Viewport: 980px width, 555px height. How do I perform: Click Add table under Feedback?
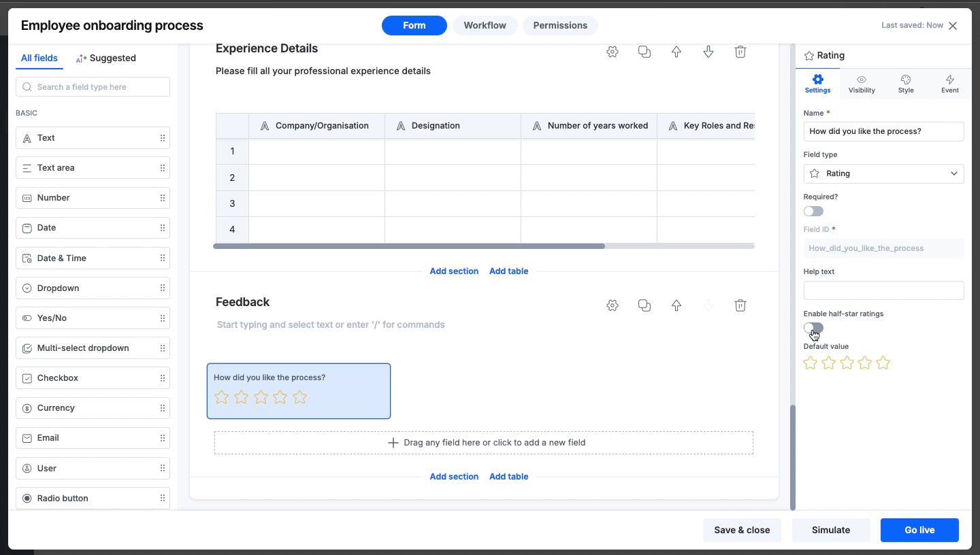tap(508, 476)
